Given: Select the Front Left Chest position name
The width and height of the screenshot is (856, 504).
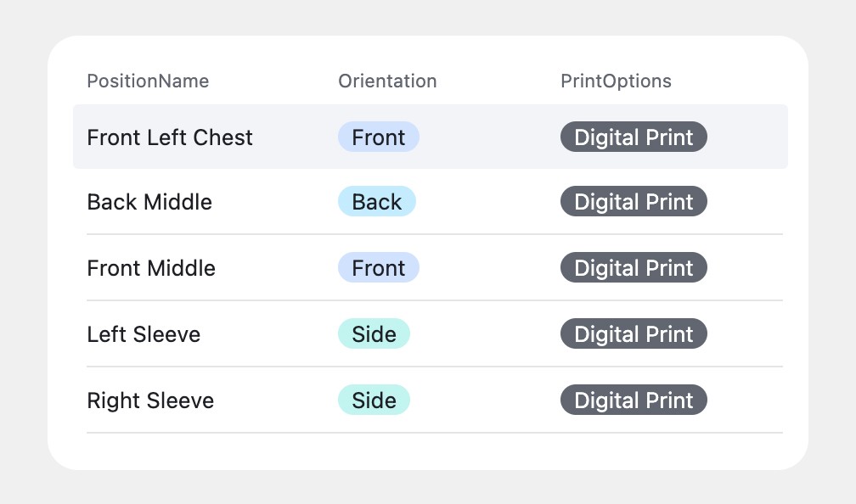Looking at the screenshot, I should point(170,137).
